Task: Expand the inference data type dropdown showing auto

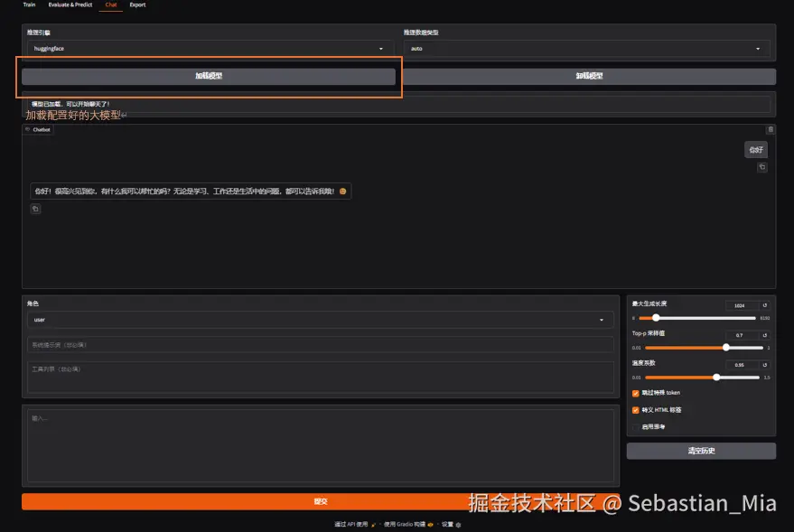Action: coord(587,49)
